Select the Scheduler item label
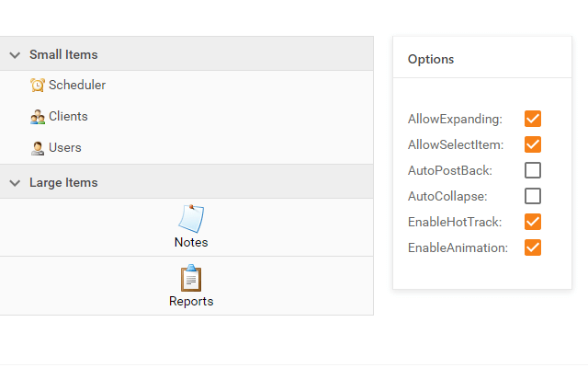Screen dimensions: 588x368 77,86
